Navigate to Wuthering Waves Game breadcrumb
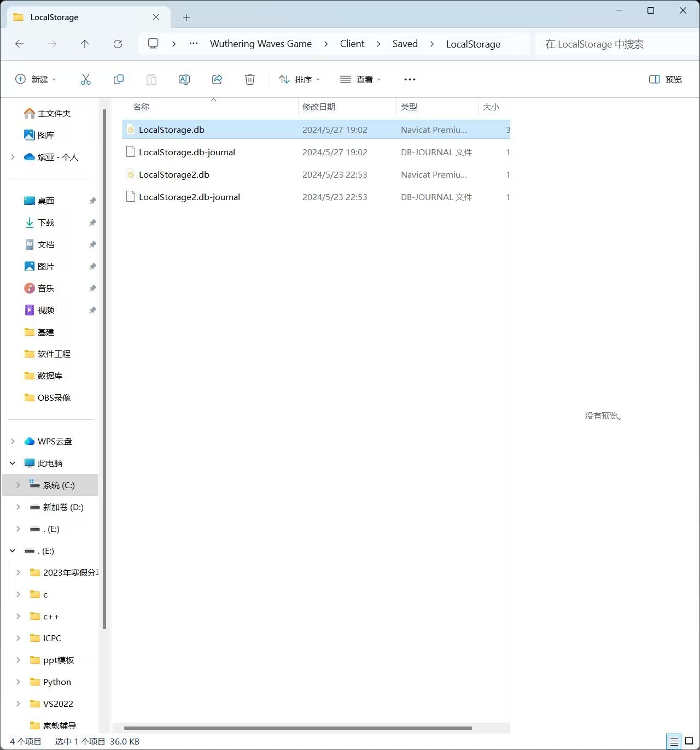700x750 pixels. coord(261,44)
